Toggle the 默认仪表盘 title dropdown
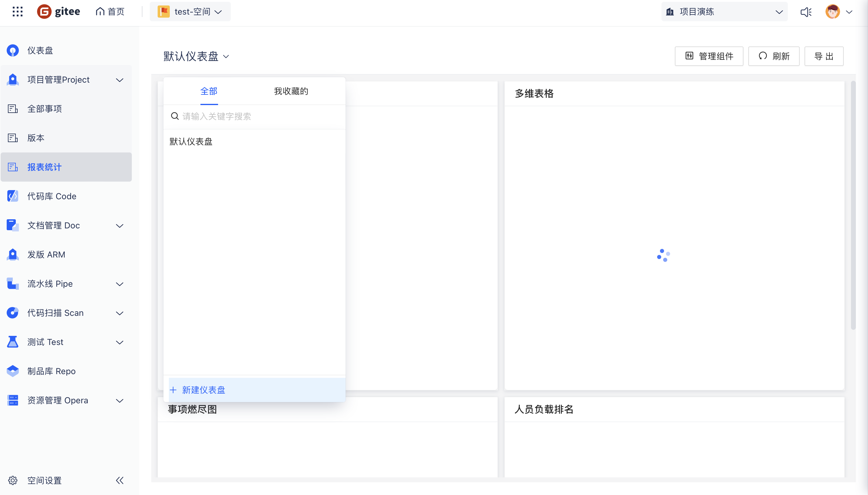 coord(196,56)
